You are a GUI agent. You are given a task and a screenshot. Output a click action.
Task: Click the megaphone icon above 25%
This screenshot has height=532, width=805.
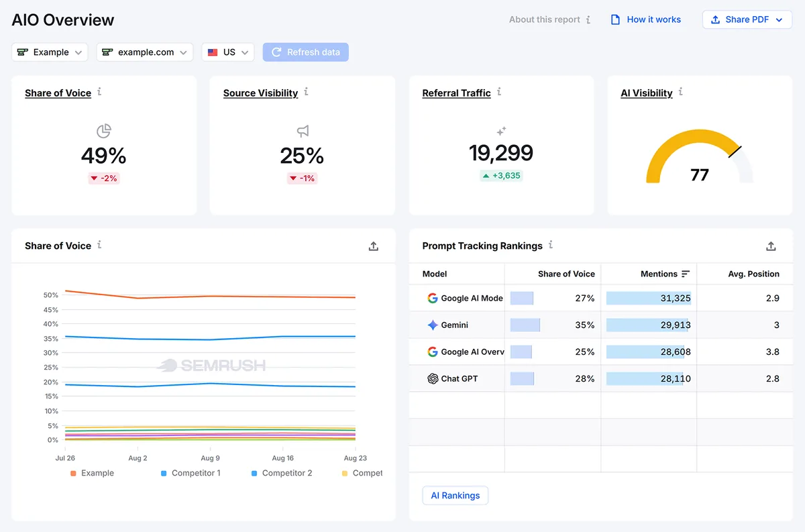tap(303, 131)
